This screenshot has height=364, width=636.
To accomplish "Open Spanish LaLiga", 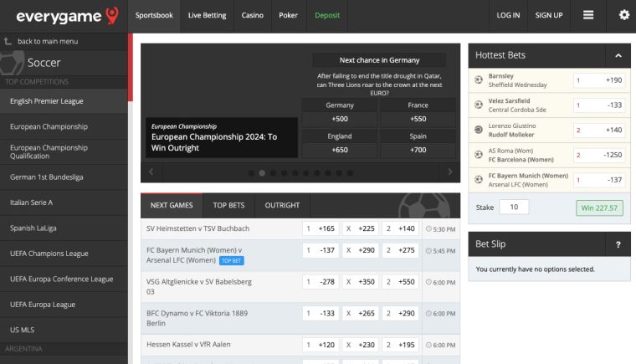I will tap(64, 228).
